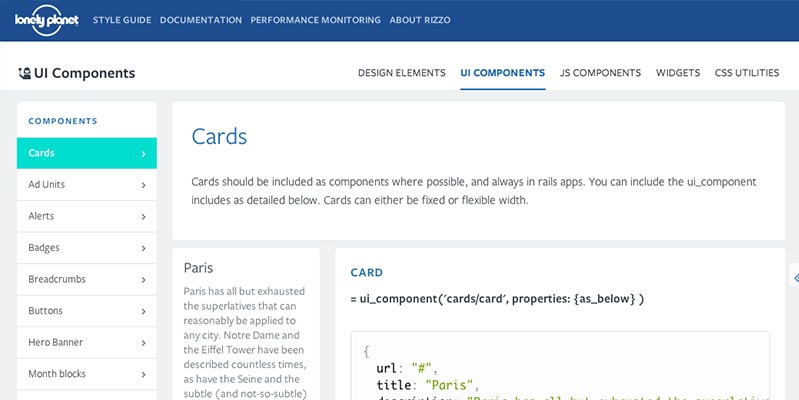Open the Documentation nav link
The height and width of the screenshot is (400, 799).
pos(200,20)
